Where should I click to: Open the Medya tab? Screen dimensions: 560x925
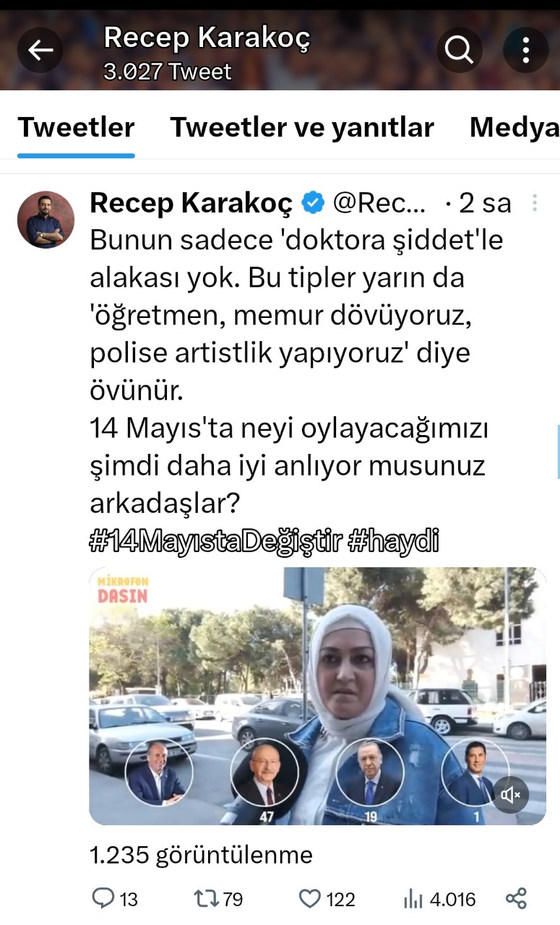coord(514,127)
